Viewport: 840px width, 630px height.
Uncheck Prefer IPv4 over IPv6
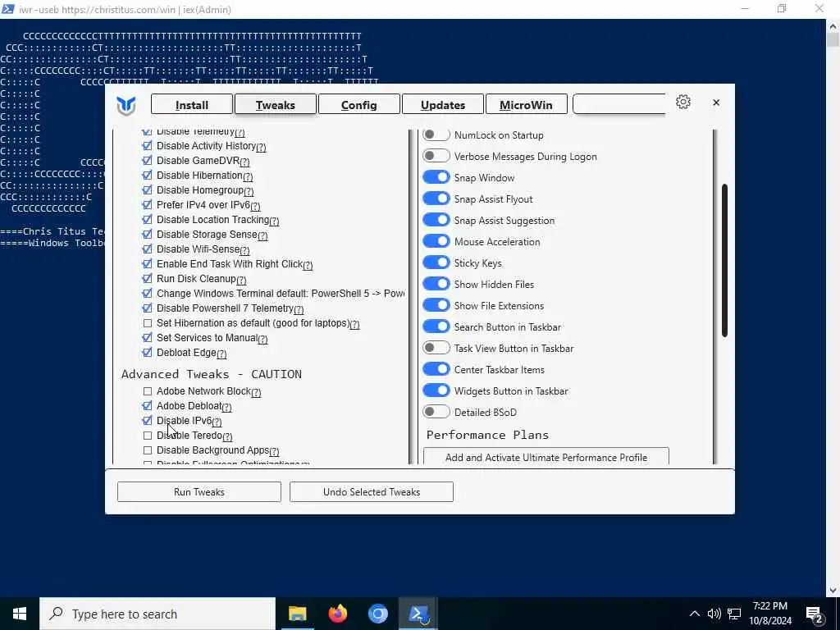148,204
